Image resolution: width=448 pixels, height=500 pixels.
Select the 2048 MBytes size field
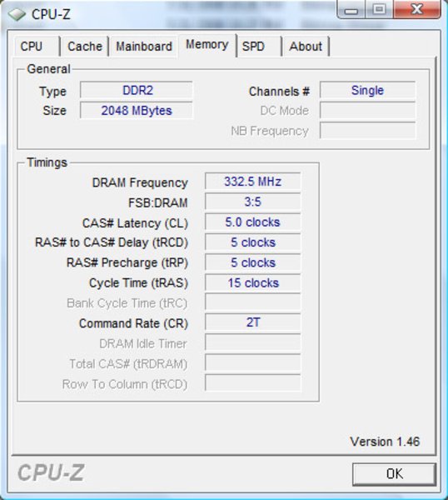tap(137, 110)
